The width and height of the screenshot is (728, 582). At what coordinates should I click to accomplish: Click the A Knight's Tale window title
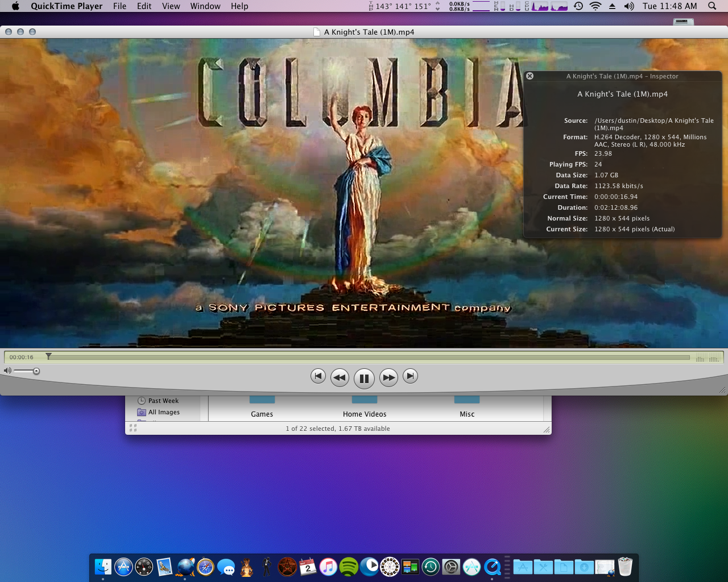click(x=369, y=32)
